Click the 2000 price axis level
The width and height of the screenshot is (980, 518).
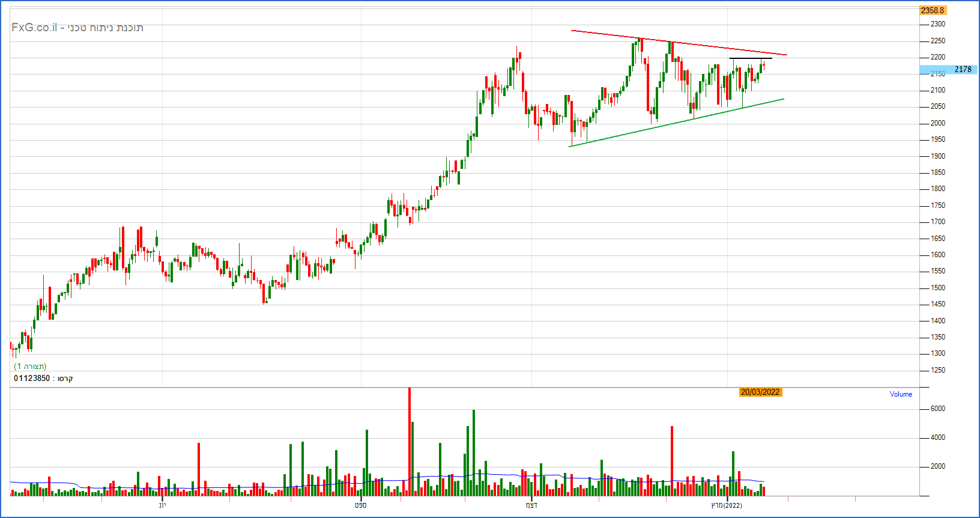[x=937, y=123]
